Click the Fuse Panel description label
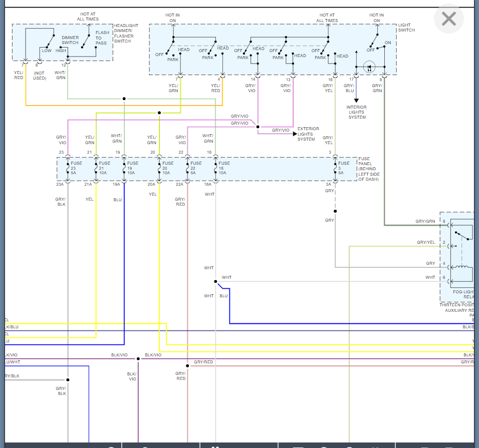This screenshot has width=479, height=448. coord(369,169)
